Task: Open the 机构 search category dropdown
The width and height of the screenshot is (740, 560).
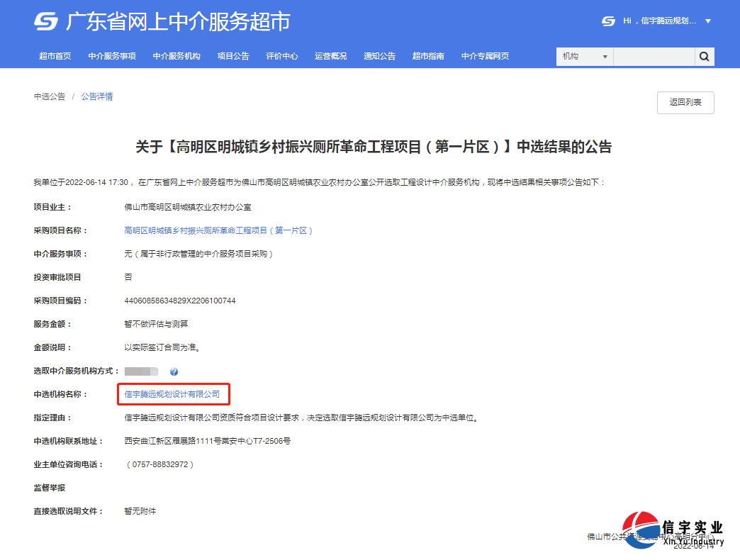Action: (x=584, y=56)
